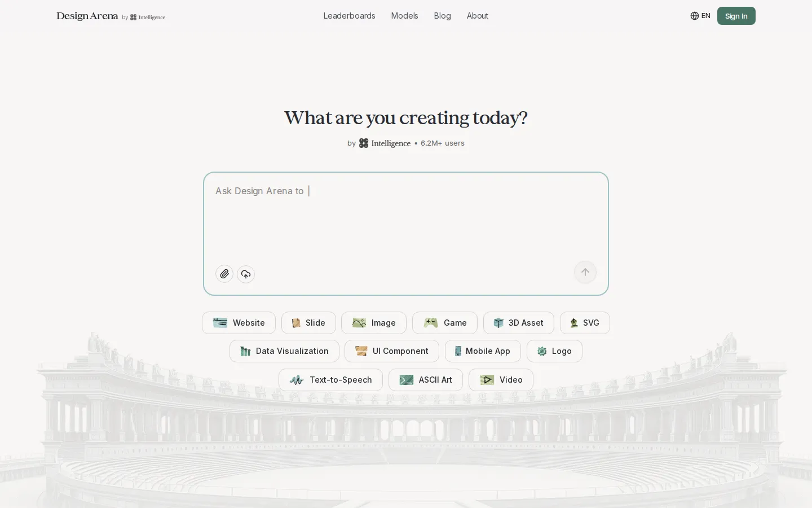The image size is (812, 508).
Task: Click the Mobile App phone icon
Action: 458,351
